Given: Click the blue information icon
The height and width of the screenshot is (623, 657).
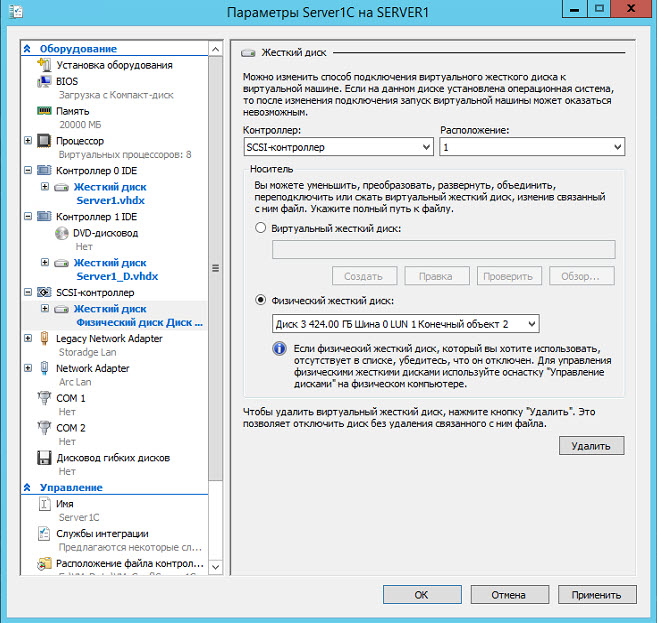Looking at the screenshot, I should tap(279, 349).
